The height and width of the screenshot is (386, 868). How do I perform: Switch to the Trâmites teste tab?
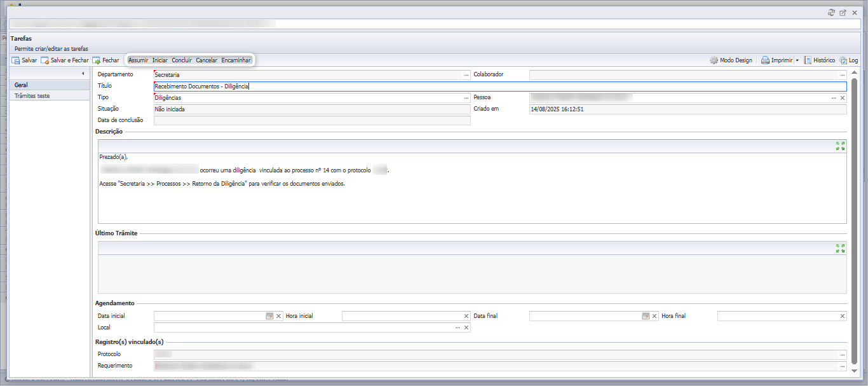pos(50,95)
